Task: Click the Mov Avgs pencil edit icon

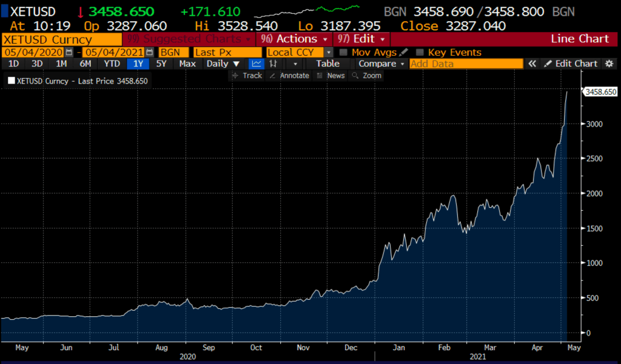Action: coord(404,53)
